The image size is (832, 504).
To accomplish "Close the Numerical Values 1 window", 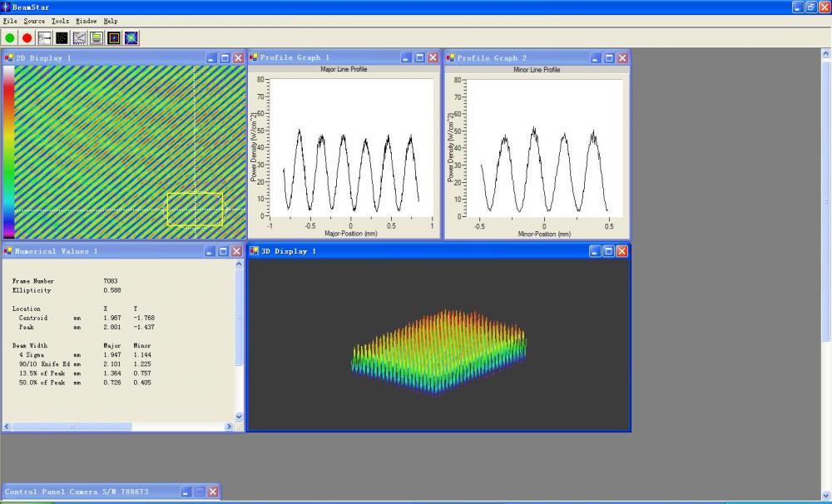I will click(236, 251).
